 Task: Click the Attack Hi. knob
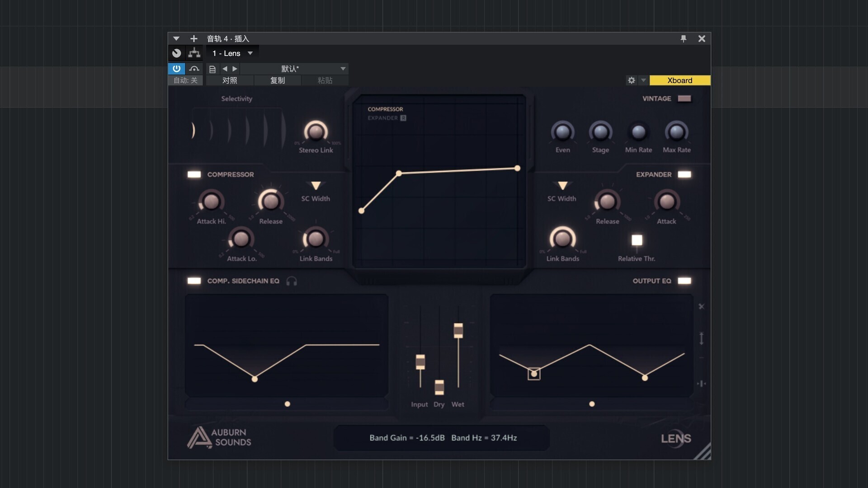[211, 202]
